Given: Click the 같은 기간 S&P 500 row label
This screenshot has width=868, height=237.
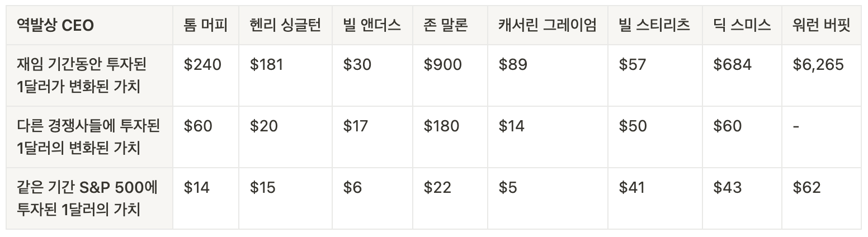Looking at the screenshot, I should 89,198.
